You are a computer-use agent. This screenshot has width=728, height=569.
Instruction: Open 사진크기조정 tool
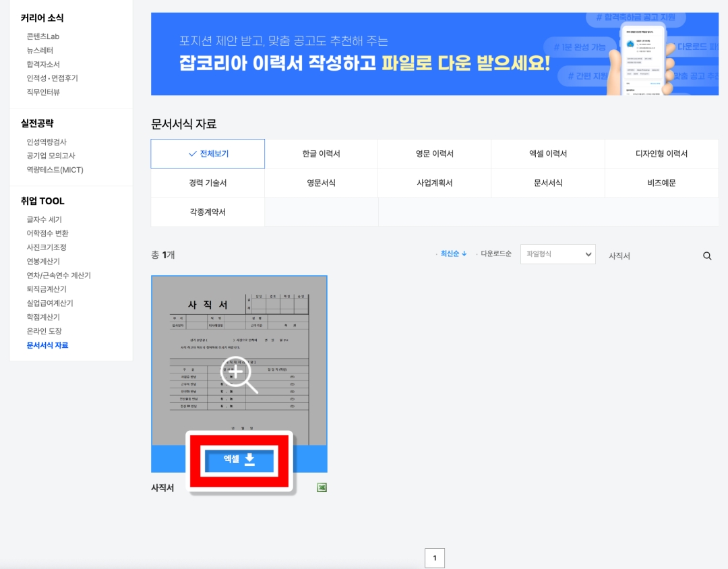(47, 247)
